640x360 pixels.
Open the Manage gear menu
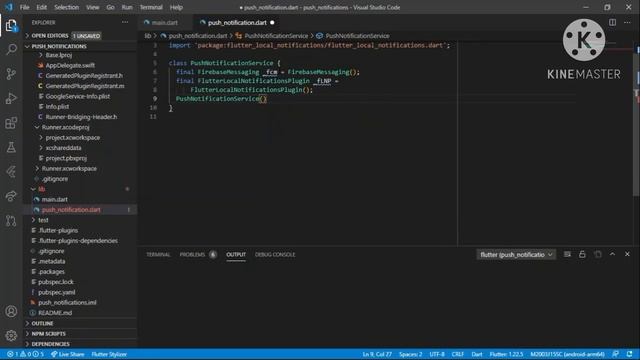pos(11,336)
